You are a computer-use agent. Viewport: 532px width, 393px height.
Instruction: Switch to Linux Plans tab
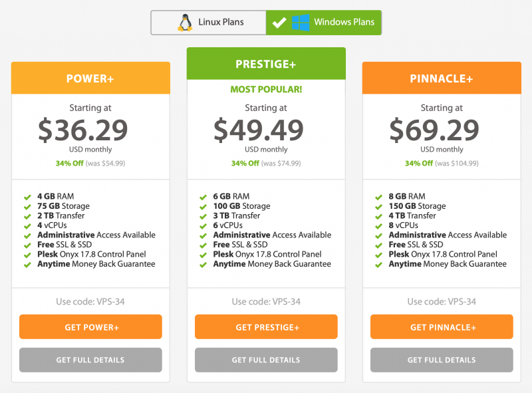pos(208,23)
